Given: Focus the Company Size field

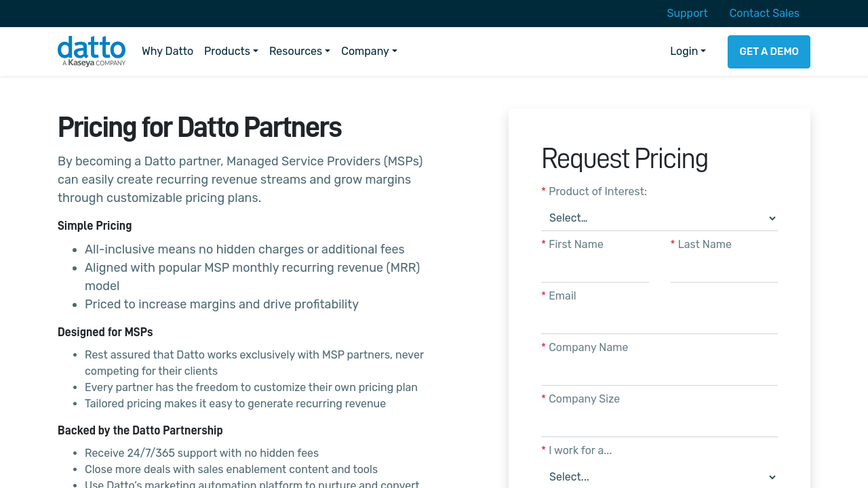Looking at the screenshot, I should [659, 424].
